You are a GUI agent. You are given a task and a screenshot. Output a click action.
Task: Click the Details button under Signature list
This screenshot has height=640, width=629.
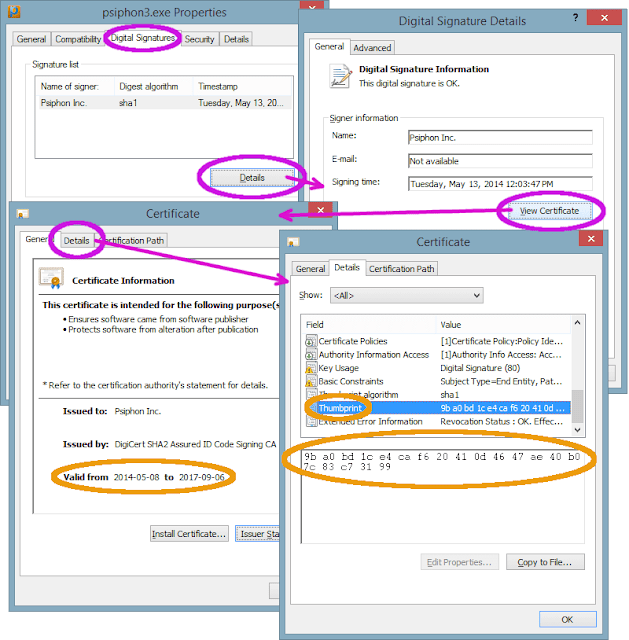coord(252,178)
